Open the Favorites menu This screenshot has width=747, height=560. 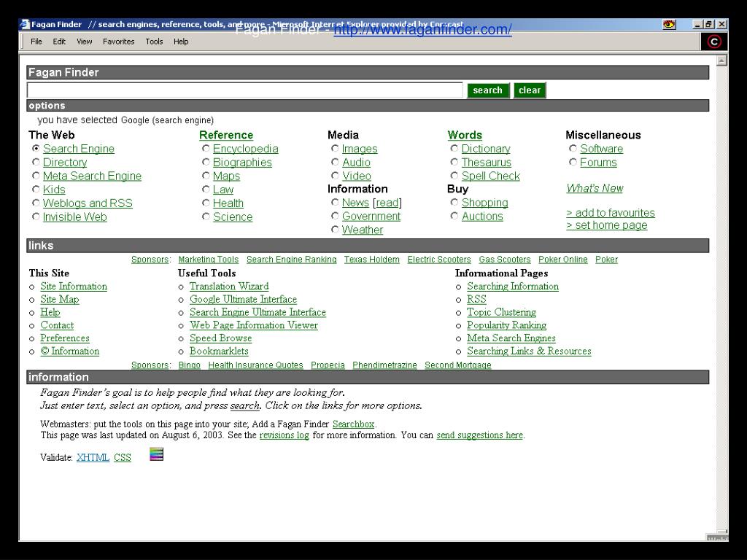point(119,42)
